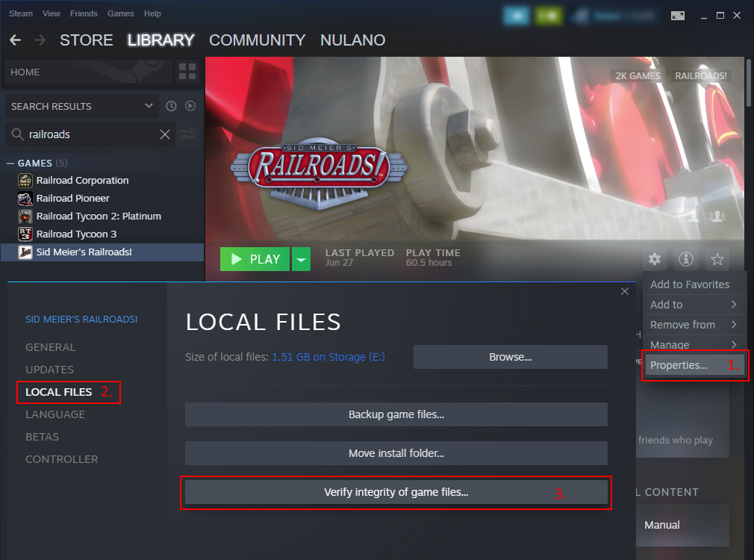This screenshot has height=560, width=754.
Task: Click the Home button in library
Action: [88, 72]
